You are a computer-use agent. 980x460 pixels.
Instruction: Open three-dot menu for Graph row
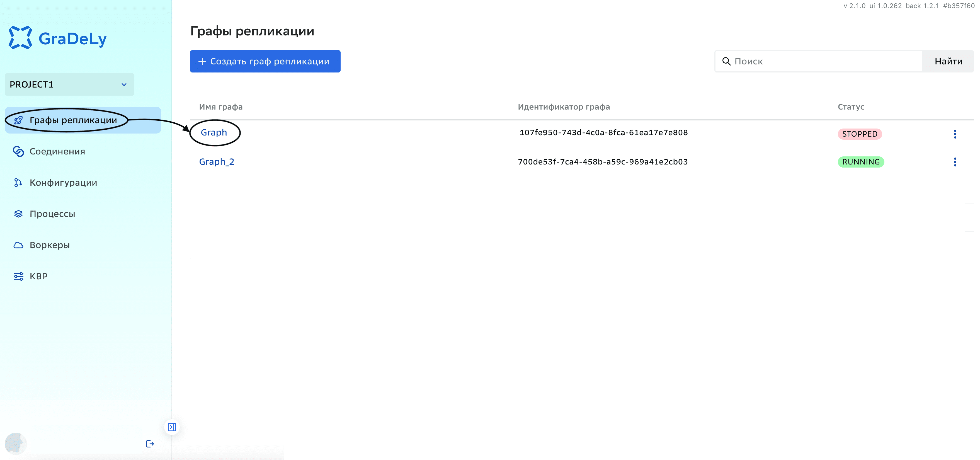[x=955, y=134]
